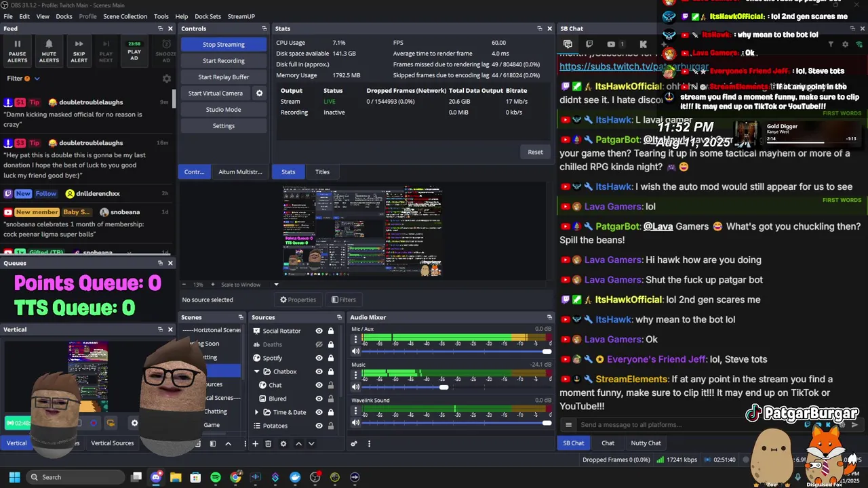Skip the current alert
The image size is (868, 488).
pos(79,51)
